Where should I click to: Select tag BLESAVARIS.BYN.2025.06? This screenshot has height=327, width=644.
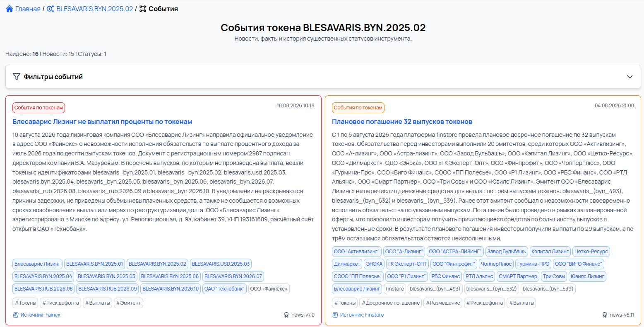click(170, 276)
